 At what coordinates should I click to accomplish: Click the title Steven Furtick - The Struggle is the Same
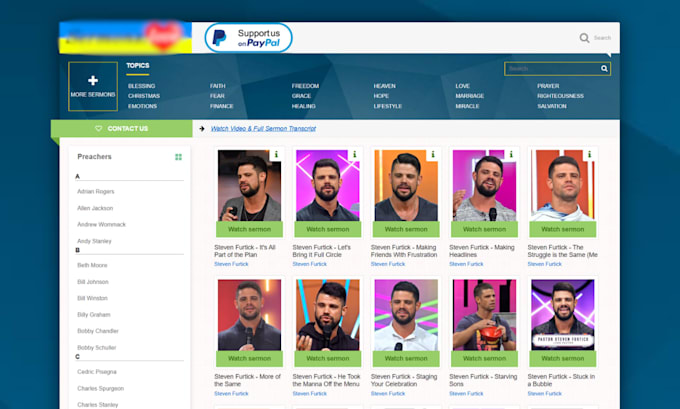[562, 251]
